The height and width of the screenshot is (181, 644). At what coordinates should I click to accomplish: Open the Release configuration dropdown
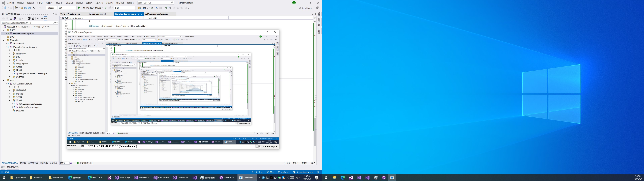point(51,8)
